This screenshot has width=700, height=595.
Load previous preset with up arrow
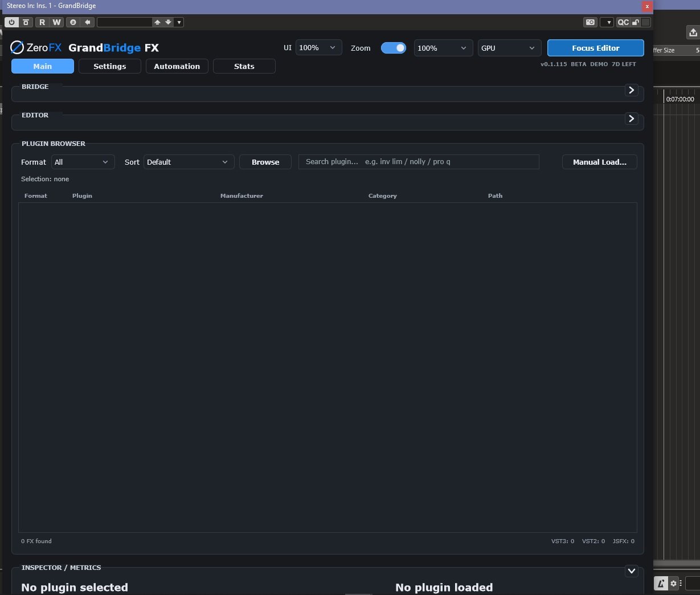point(157,22)
